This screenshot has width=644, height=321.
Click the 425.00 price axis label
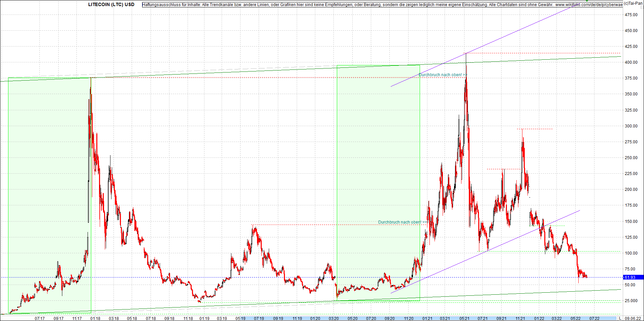point(631,47)
